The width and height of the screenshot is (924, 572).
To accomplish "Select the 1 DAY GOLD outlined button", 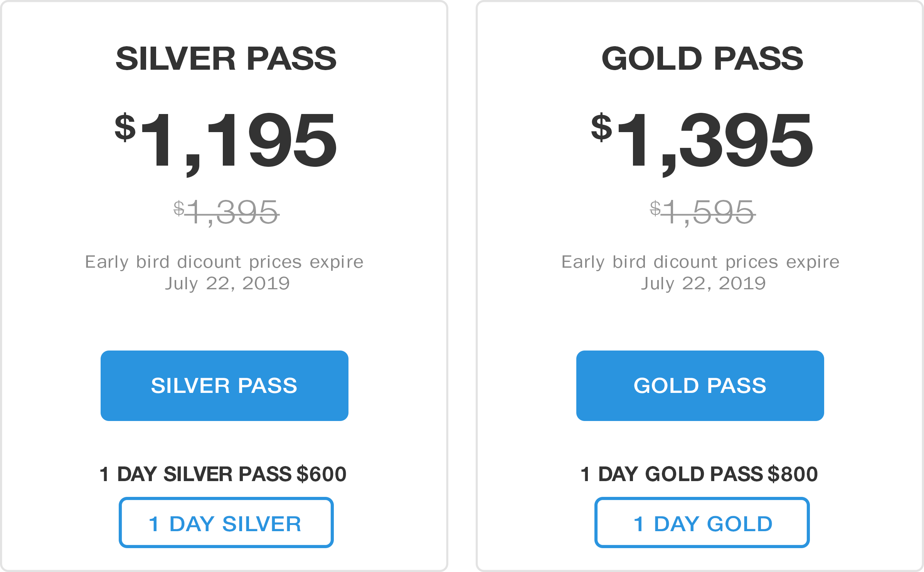I will coord(702,523).
